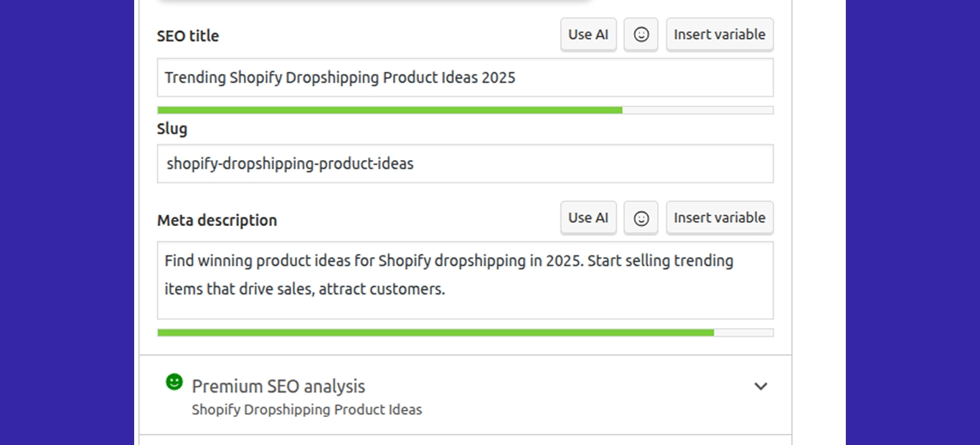Click the Slug label
The image size is (980, 445).
(172, 129)
